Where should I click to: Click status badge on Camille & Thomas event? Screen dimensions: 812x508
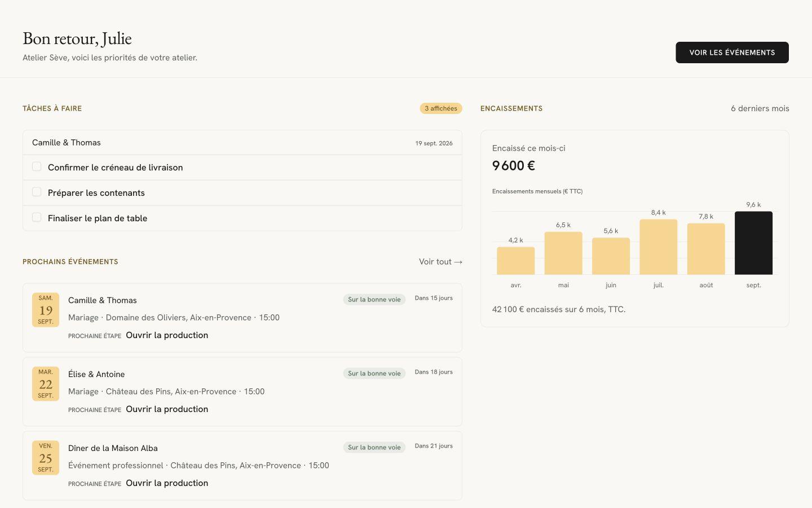[374, 300]
